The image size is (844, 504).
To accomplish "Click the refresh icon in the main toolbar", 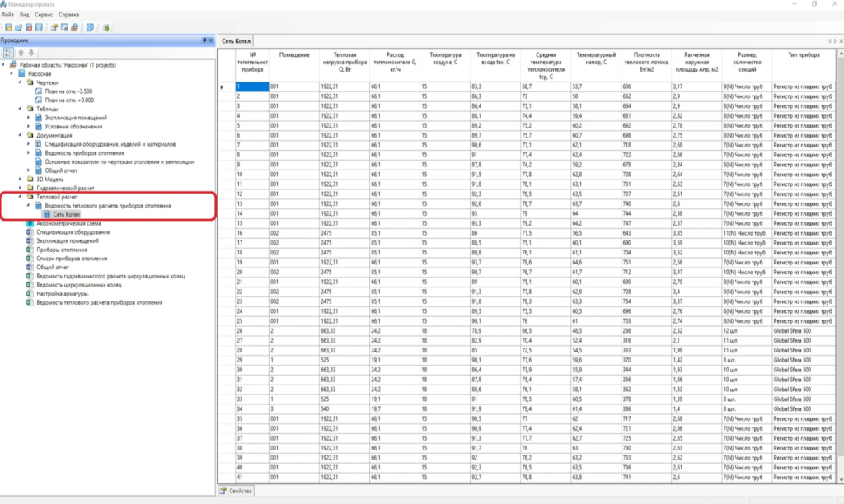I will tap(90, 28).
